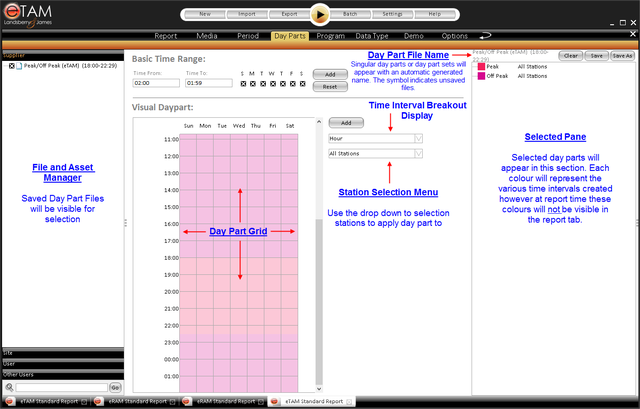
Task: Expand the User section
Action: pyautogui.click(x=63, y=363)
